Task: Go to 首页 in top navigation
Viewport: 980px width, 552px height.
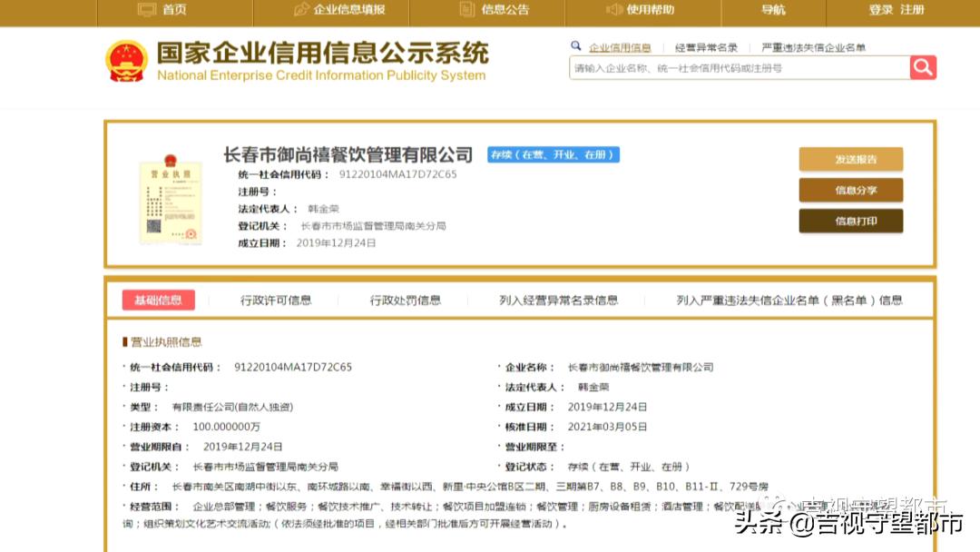Action: (x=174, y=9)
